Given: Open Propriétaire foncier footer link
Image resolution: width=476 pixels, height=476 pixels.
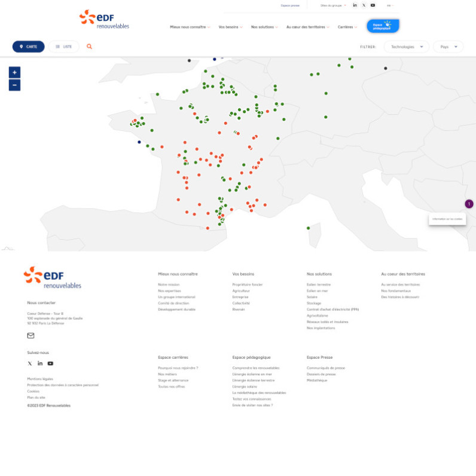Looking at the screenshot, I should [x=248, y=285].
